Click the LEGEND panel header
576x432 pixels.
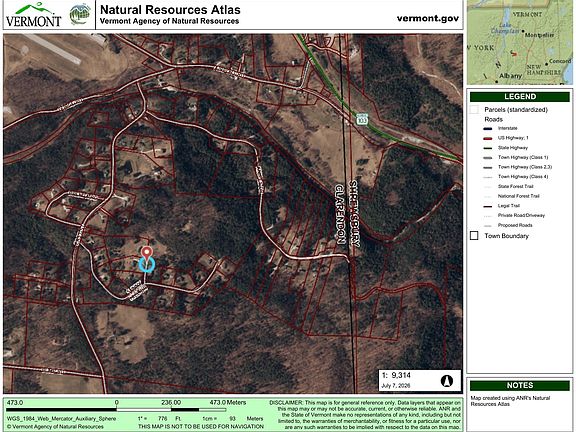(520, 97)
